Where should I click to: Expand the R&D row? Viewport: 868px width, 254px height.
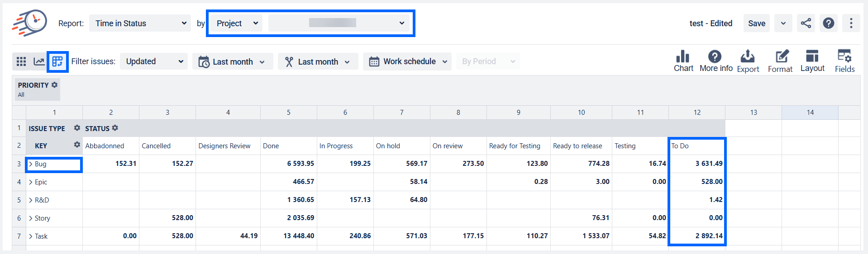[x=31, y=200]
